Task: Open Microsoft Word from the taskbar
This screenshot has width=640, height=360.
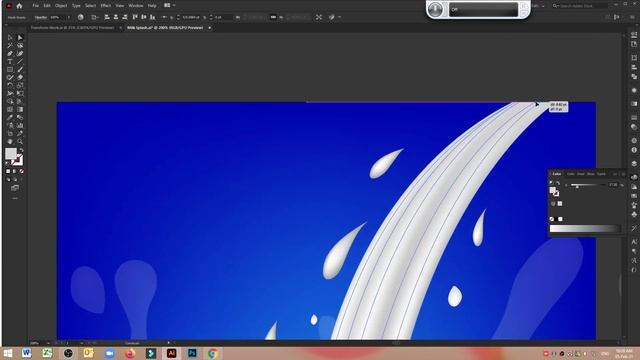Action: point(27,353)
